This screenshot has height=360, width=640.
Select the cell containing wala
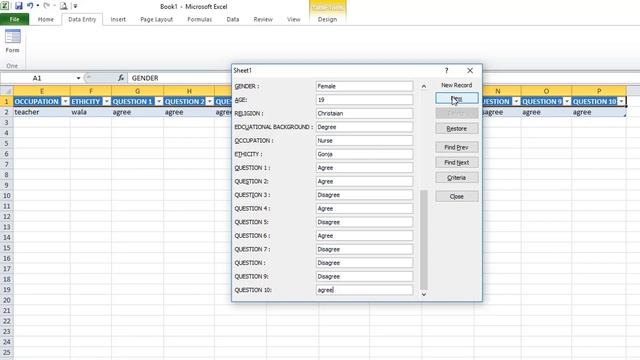tap(91, 112)
